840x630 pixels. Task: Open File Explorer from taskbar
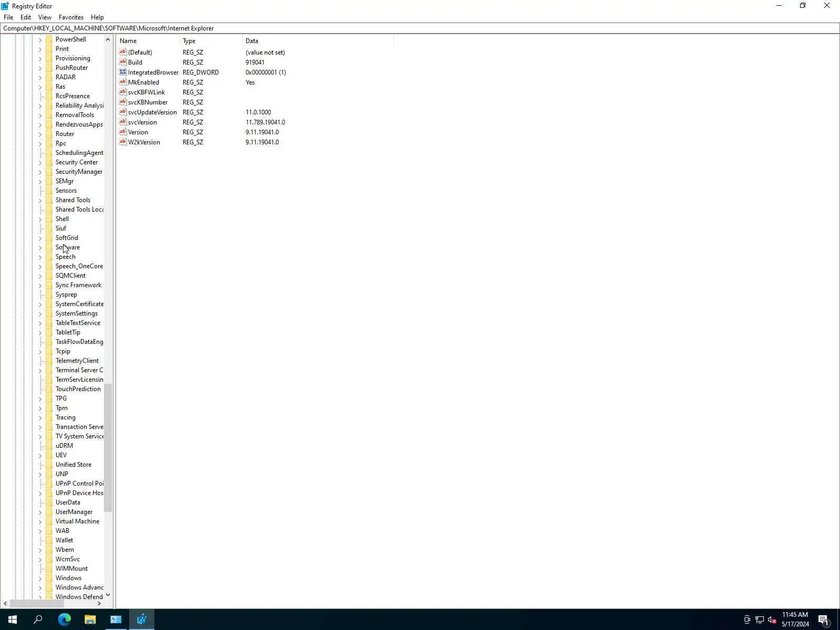pyautogui.click(x=90, y=619)
